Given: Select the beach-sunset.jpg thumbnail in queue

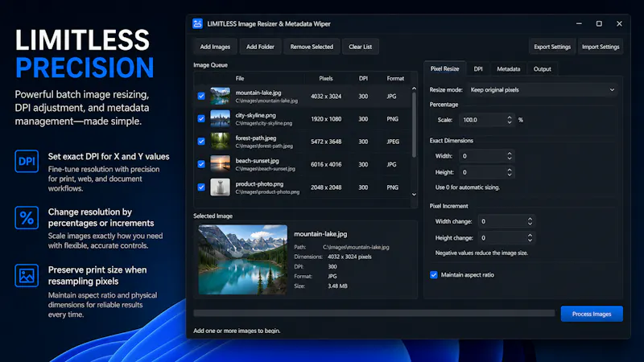Looking at the screenshot, I should pos(220,164).
